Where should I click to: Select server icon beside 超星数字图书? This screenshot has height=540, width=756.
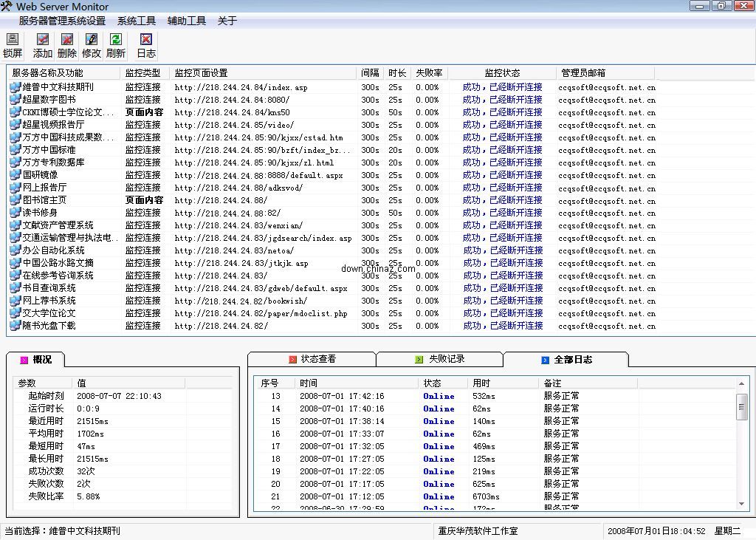15,100
